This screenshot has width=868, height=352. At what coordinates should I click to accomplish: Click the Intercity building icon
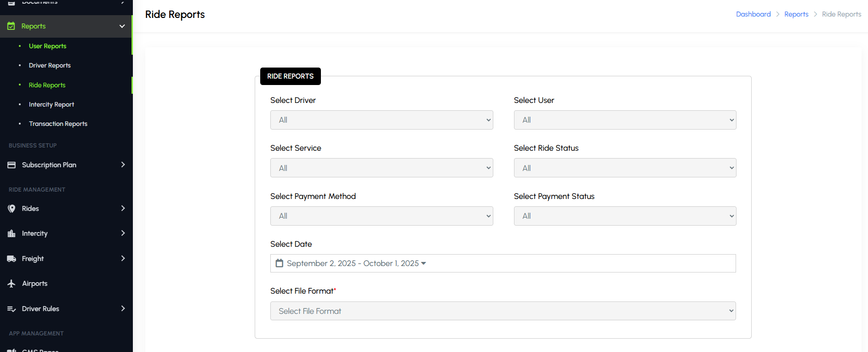coord(11,233)
